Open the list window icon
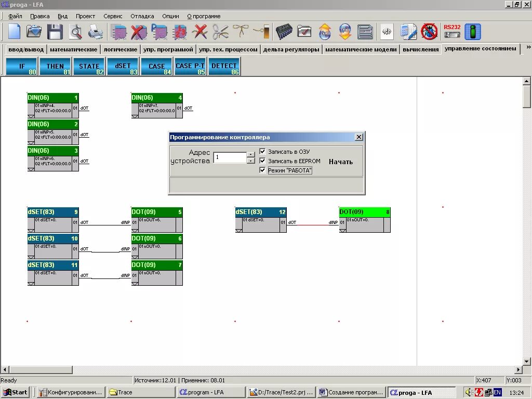The image size is (532, 399). 365,32
